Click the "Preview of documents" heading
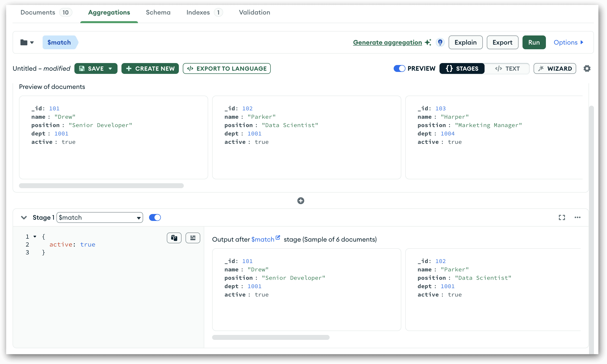 pyautogui.click(x=52, y=87)
